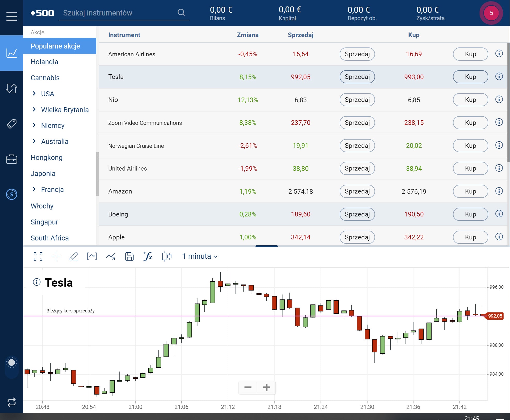Click the category sidebar scrollbar
Image resolution: width=510 pixels, height=420 pixels.
tap(97, 174)
